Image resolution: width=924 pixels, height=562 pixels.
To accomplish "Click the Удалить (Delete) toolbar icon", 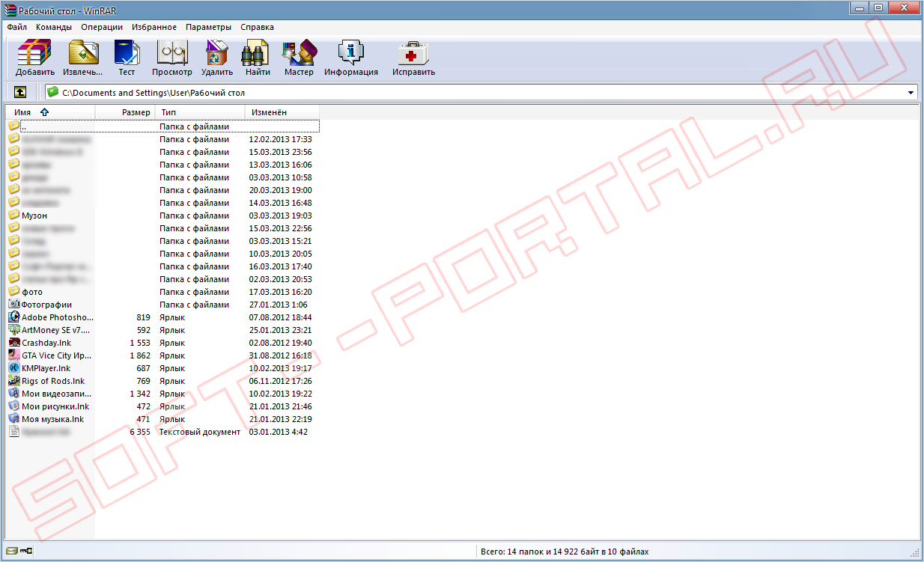I will pyautogui.click(x=217, y=52).
